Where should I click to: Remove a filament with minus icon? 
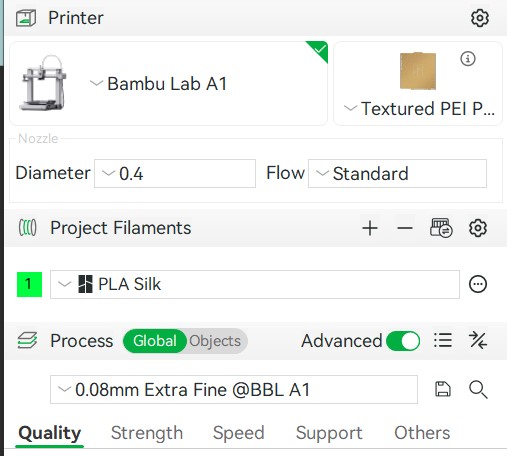pos(405,228)
